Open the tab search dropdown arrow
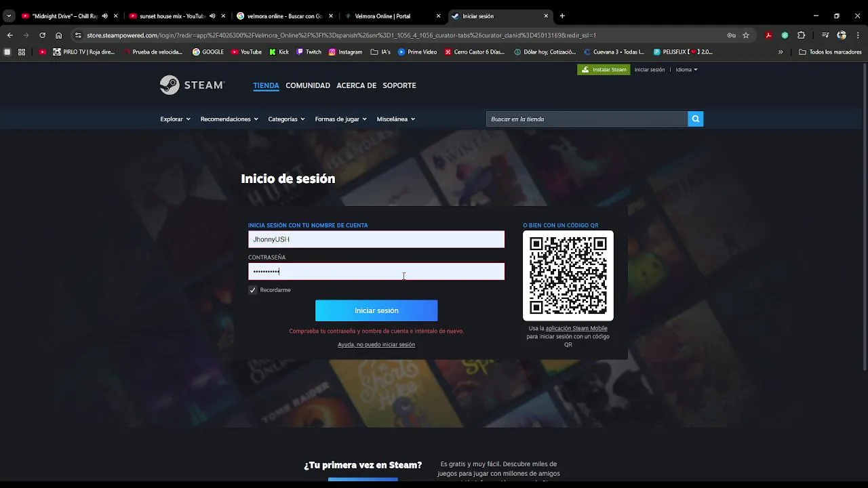The height and width of the screenshot is (488, 868). pos(9,16)
